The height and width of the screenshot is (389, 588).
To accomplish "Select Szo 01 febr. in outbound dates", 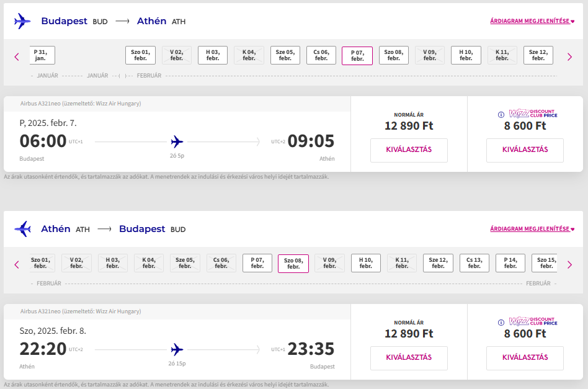I will [x=140, y=55].
